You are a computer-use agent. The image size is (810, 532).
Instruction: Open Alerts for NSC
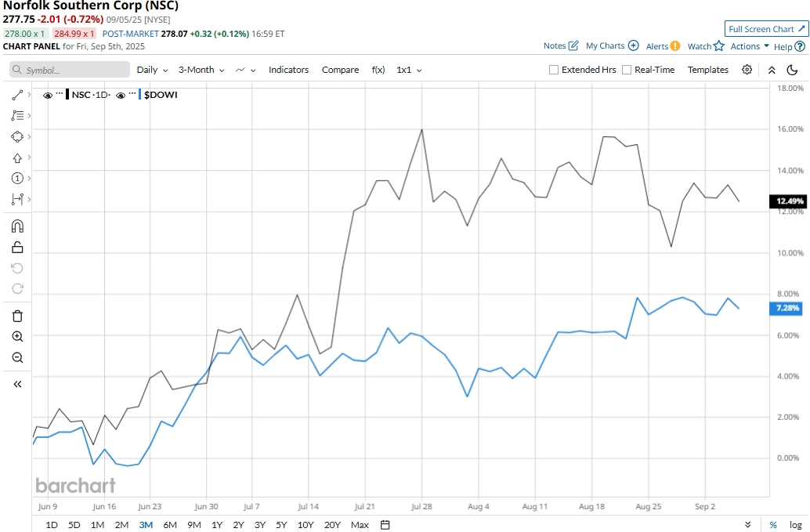663,46
